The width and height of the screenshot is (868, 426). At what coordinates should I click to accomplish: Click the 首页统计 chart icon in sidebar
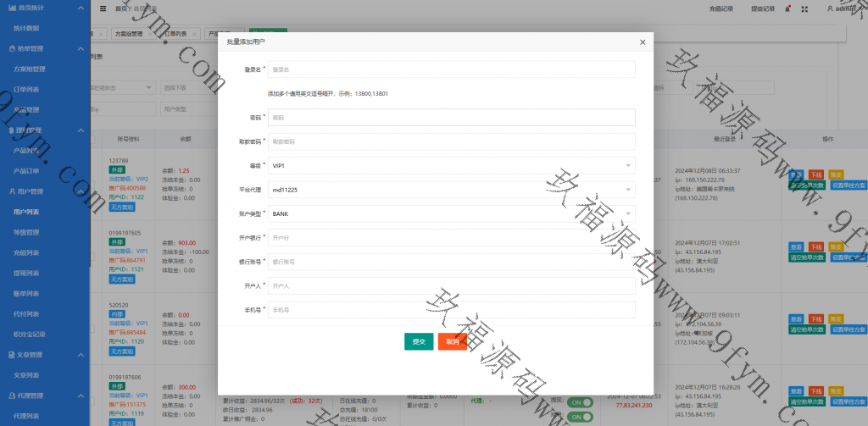tap(11, 8)
